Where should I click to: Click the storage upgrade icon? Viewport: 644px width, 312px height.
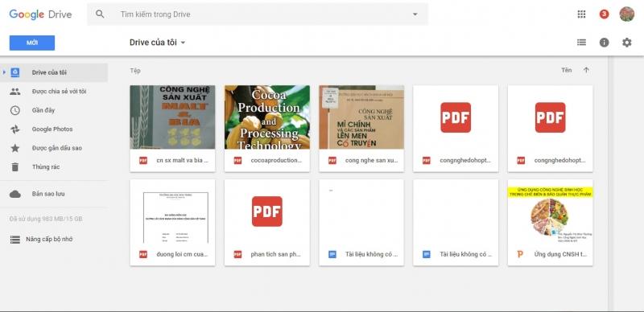14,240
